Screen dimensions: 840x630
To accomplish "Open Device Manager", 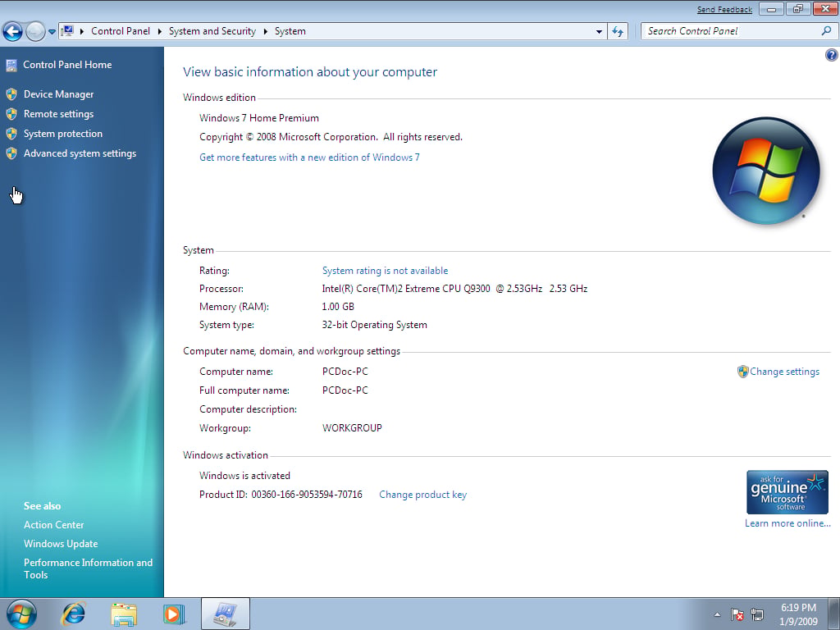I will [x=58, y=94].
